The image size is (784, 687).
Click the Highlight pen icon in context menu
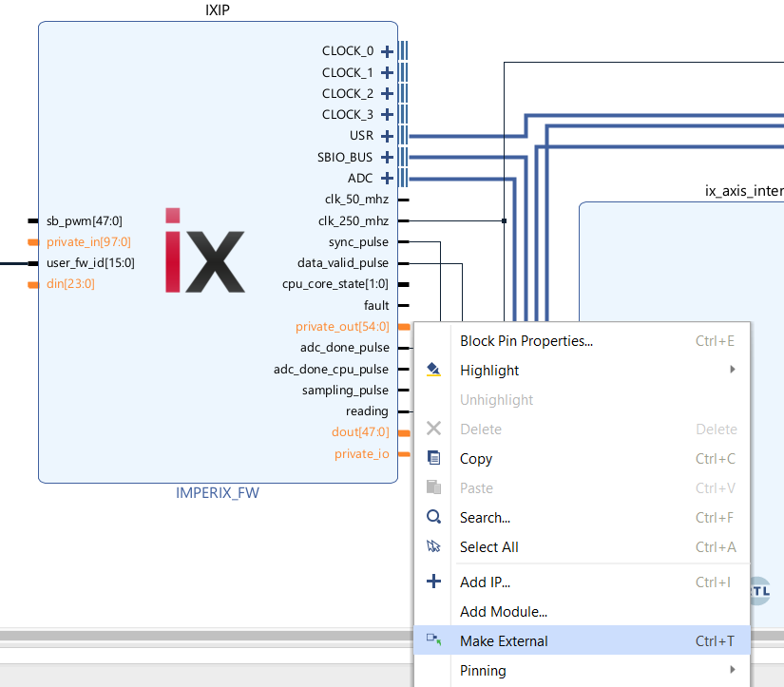(x=433, y=370)
